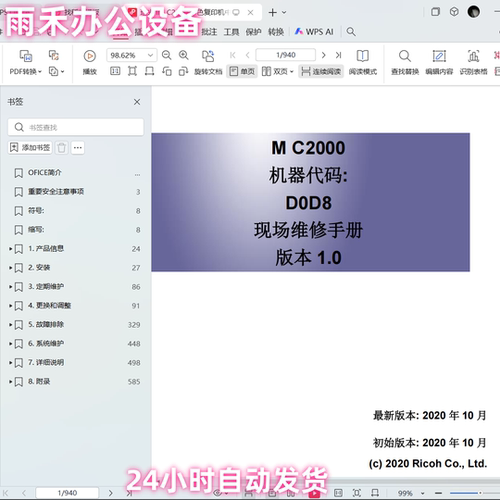The width and height of the screenshot is (500, 500).
Task: Open the 符号: bookmark
Action: (x=36, y=211)
